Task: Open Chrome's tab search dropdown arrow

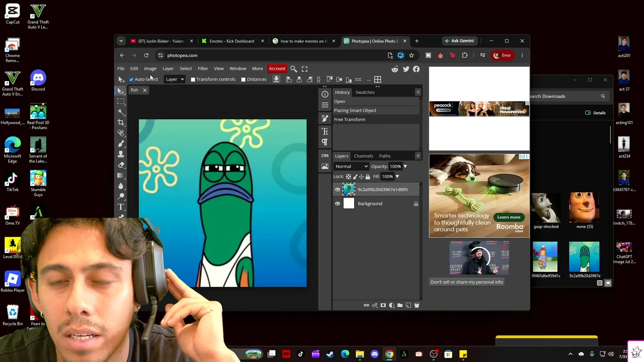Action: pyautogui.click(x=121, y=41)
